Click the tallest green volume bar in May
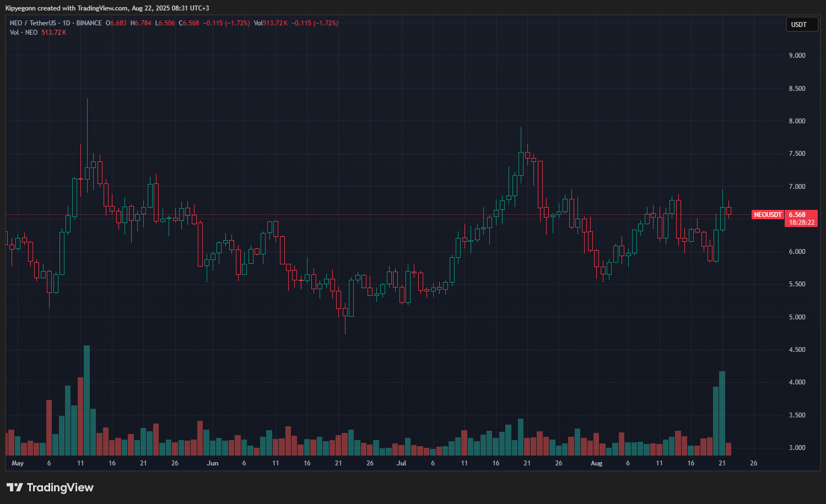The height and width of the screenshot is (504, 826). [x=87, y=400]
